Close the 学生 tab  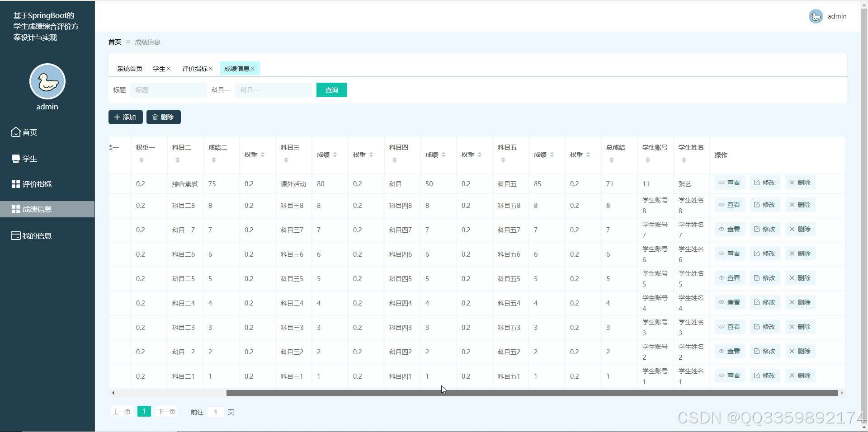169,69
